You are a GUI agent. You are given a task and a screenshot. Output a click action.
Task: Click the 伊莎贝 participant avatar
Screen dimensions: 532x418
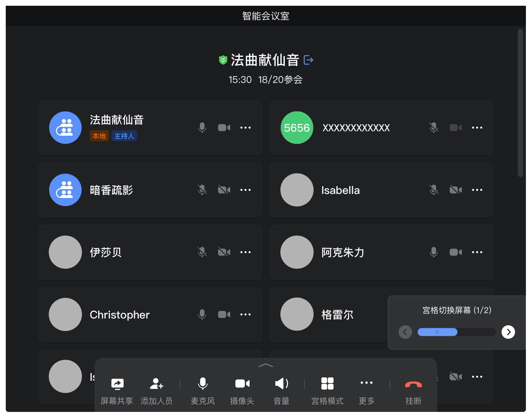tap(65, 252)
